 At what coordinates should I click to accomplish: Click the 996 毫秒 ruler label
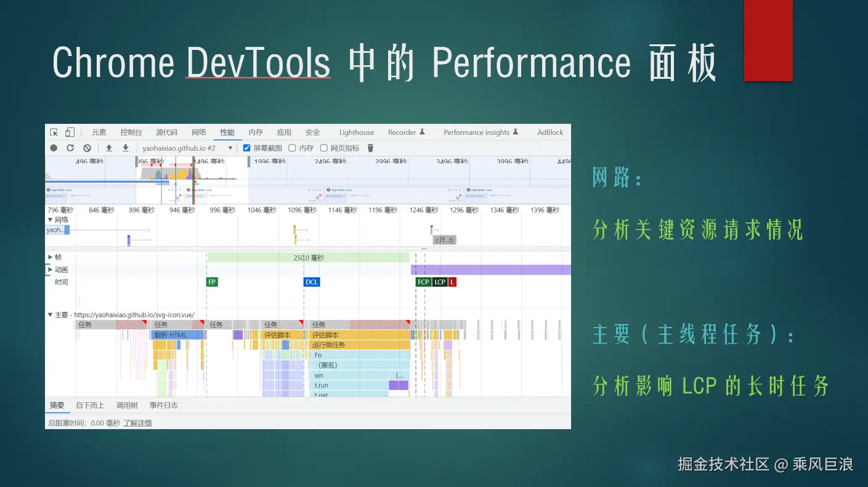tap(222, 210)
